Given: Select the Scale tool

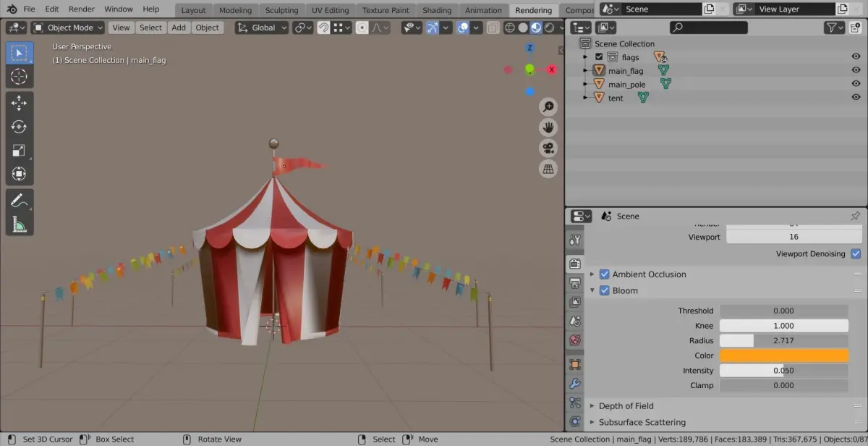Looking at the screenshot, I should tap(20, 151).
